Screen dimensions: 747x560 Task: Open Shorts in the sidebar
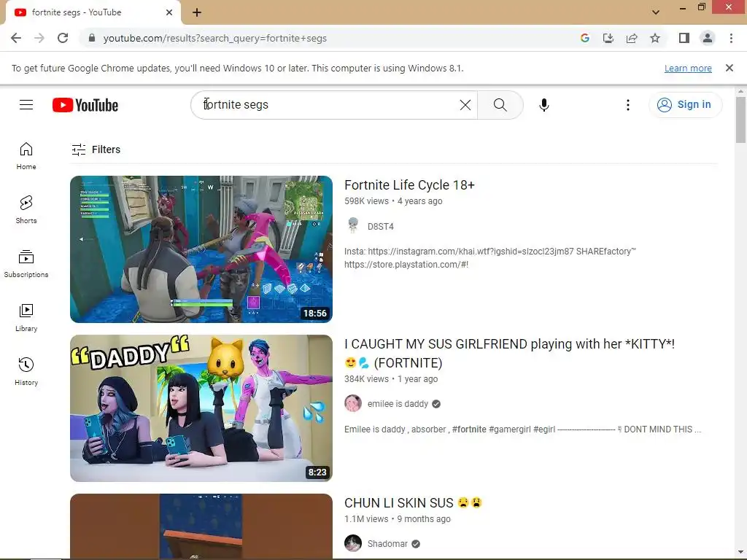[26, 210]
